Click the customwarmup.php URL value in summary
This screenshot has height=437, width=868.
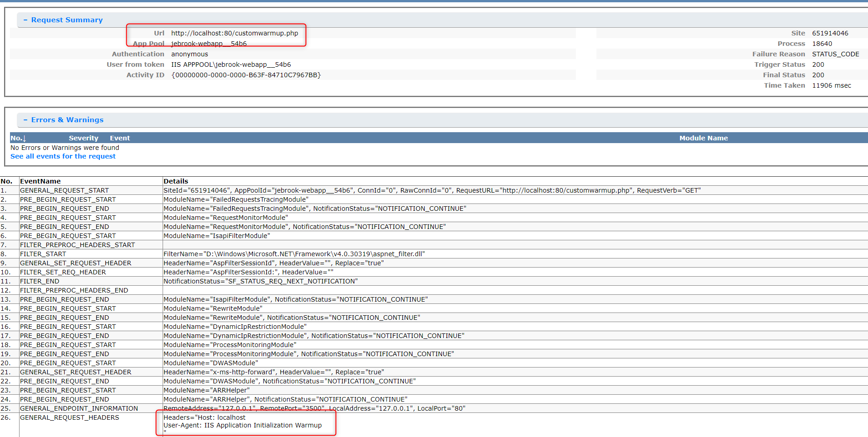point(234,33)
